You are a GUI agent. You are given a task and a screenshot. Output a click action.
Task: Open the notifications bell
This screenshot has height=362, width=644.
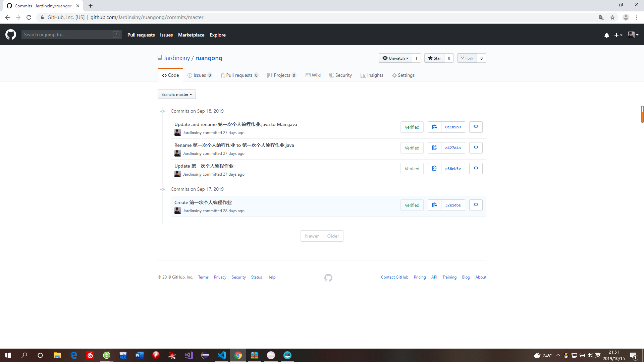tap(606, 35)
